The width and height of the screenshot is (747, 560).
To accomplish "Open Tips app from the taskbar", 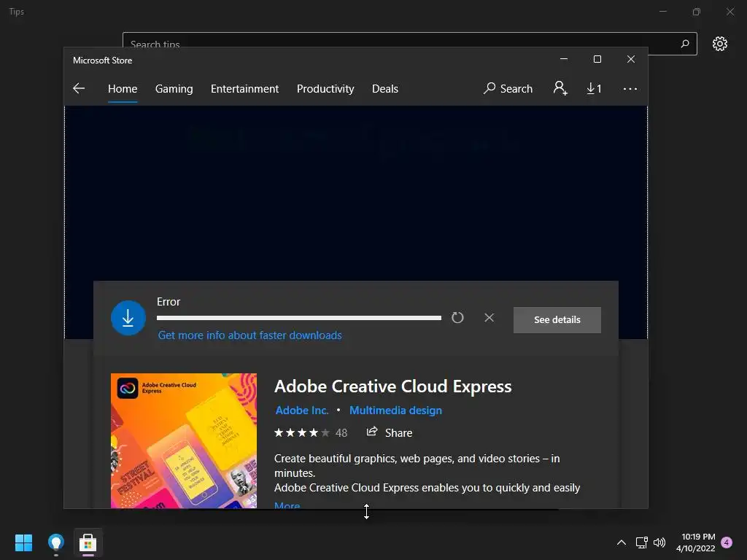I will [x=55, y=542].
